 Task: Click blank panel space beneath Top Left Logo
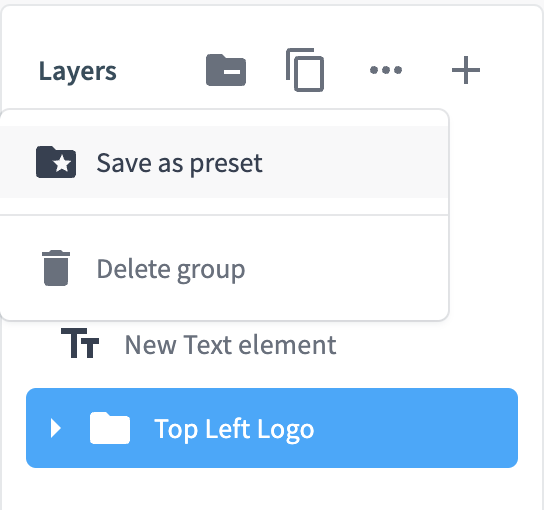pos(272,489)
